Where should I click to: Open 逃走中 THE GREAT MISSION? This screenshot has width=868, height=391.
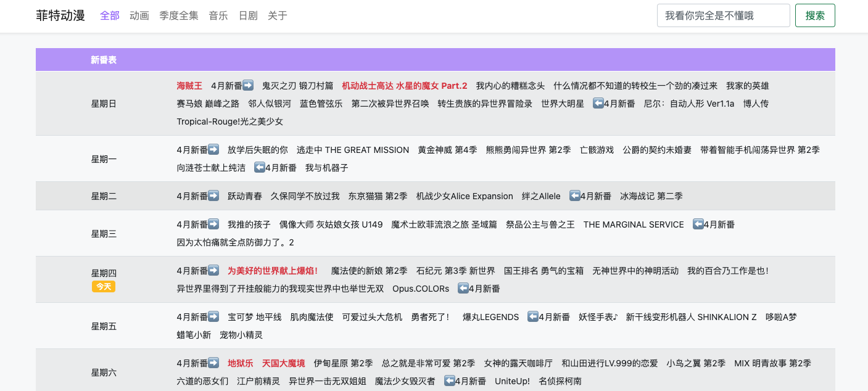353,150
